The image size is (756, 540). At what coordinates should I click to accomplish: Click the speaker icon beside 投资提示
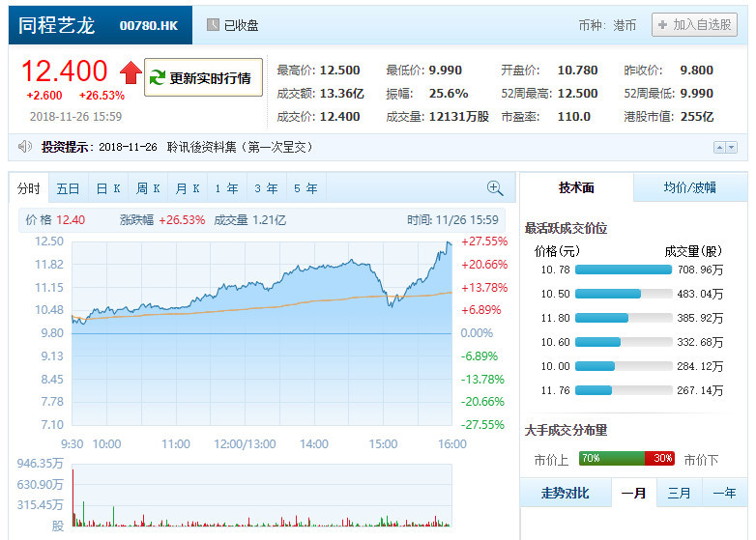(24, 147)
